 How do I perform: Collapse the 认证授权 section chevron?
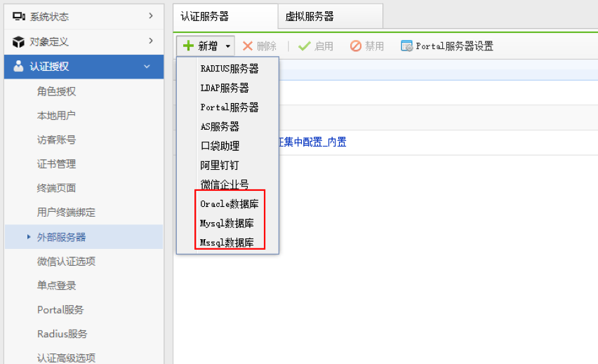click(147, 67)
